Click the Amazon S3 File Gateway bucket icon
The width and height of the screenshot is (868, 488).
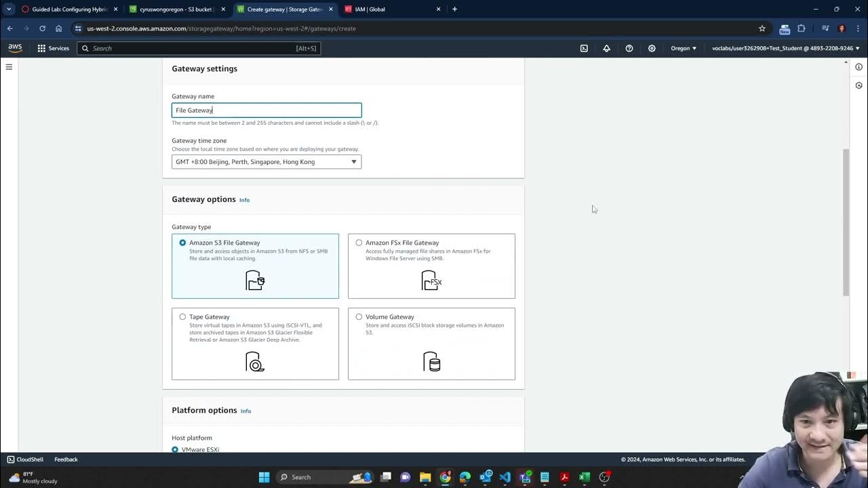click(x=255, y=280)
